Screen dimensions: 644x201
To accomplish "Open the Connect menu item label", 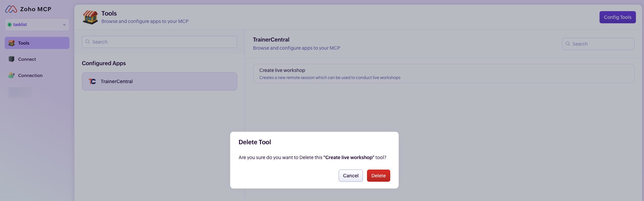I will click(27, 59).
